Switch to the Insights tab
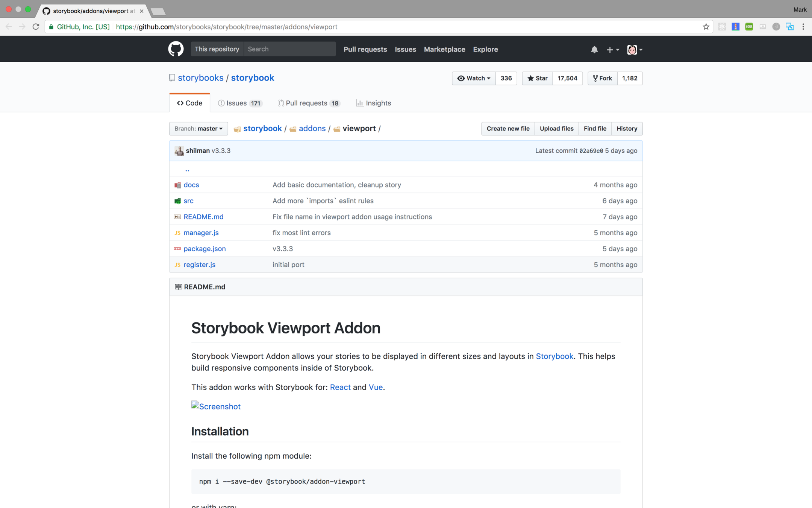 (373, 103)
